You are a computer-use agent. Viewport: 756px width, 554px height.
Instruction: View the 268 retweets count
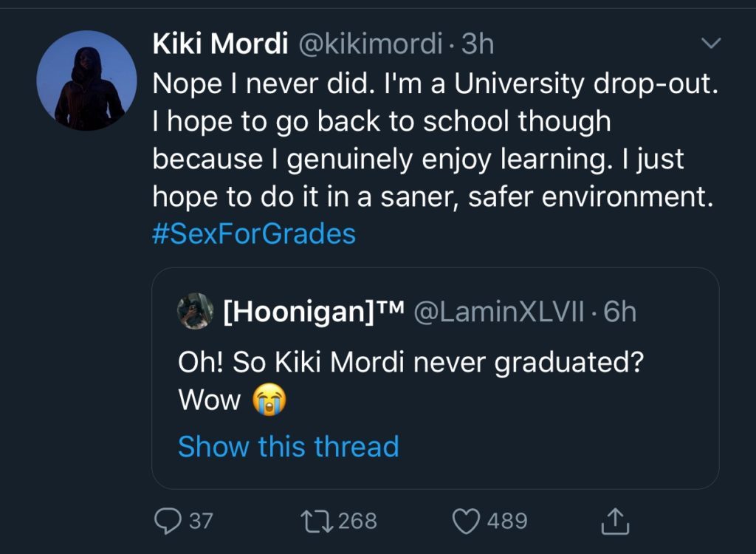coord(357,521)
